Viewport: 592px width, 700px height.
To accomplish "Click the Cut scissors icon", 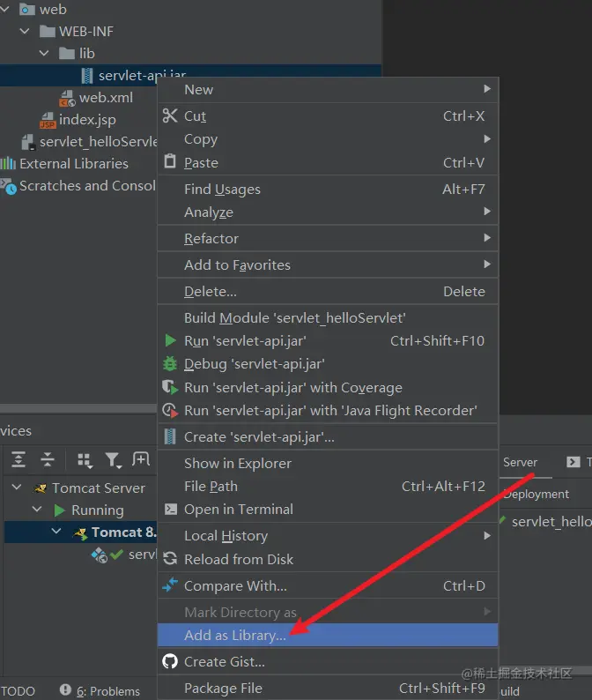I will pos(170,115).
